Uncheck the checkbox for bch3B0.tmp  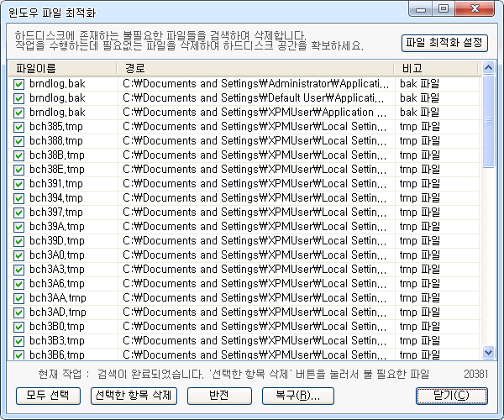click(x=19, y=327)
